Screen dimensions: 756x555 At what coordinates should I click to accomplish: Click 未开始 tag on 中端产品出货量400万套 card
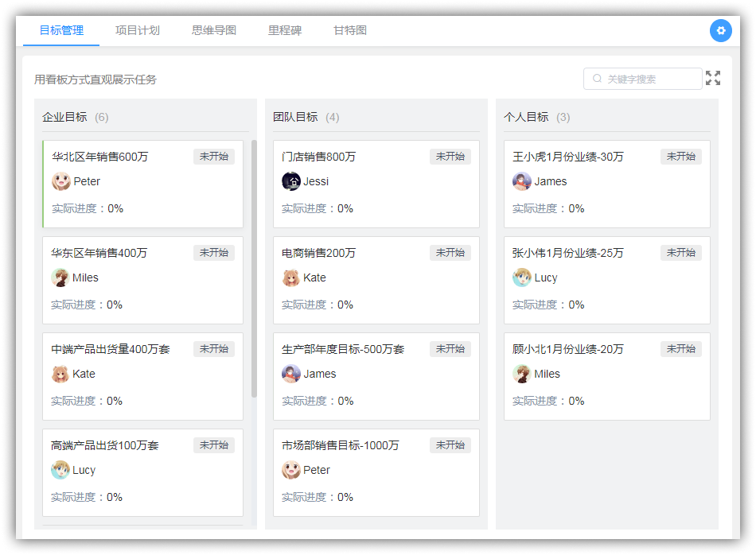tap(214, 349)
